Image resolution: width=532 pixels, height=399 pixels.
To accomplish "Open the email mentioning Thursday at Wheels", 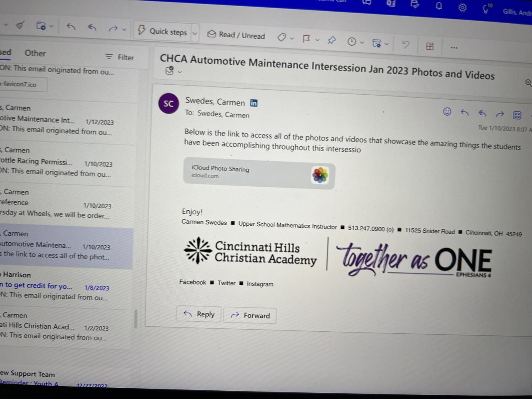I will click(x=66, y=204).
